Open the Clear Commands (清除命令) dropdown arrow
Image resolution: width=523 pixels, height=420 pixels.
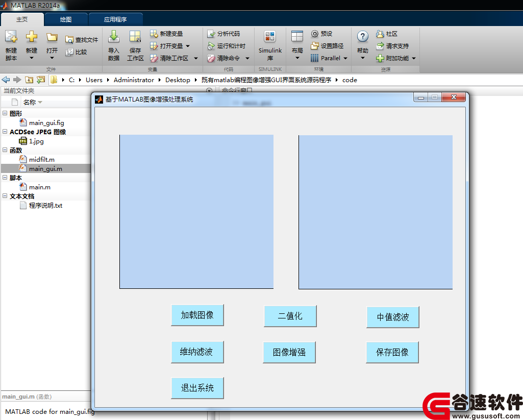[247, 58]
